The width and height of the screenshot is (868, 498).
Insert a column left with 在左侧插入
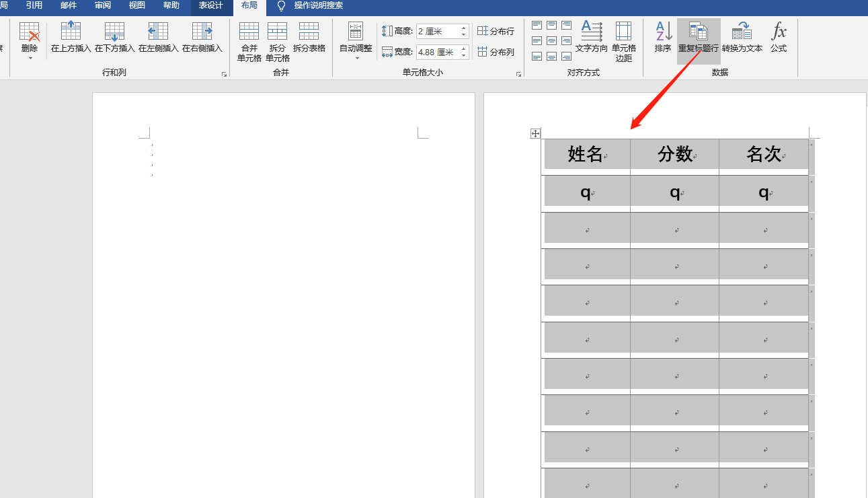coord(158,37)
